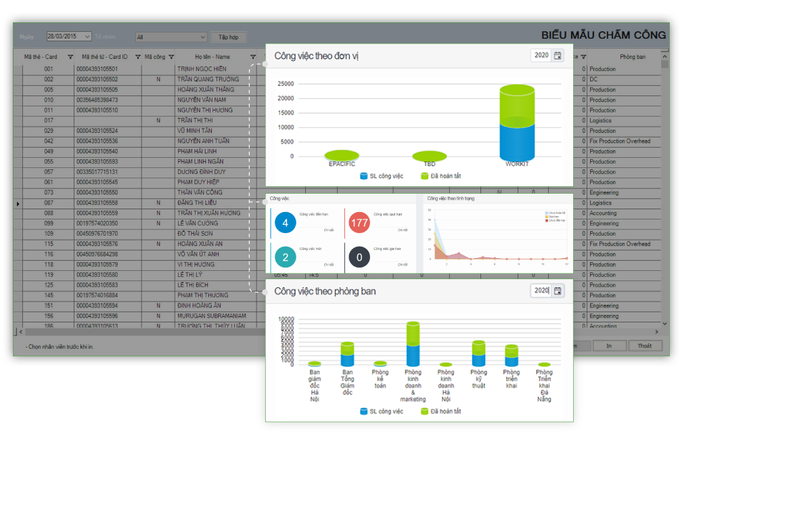Click the In print button

tap(609, 345)
